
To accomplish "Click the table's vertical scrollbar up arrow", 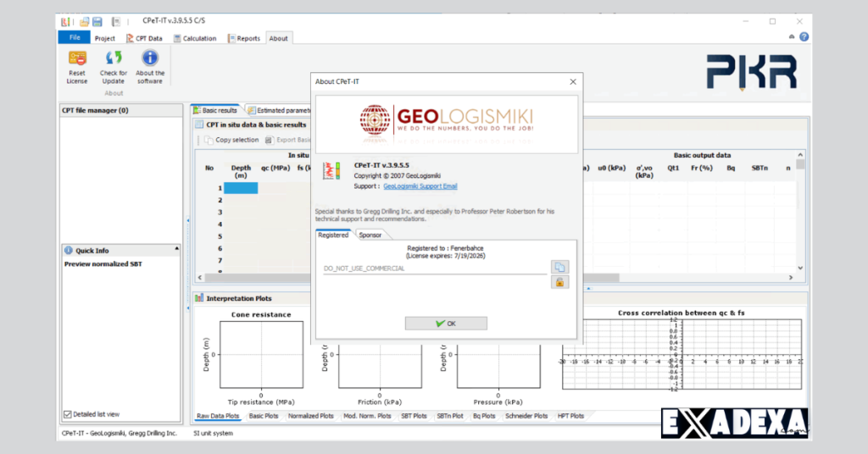I will pyautogui.click(x=800, y=155).
